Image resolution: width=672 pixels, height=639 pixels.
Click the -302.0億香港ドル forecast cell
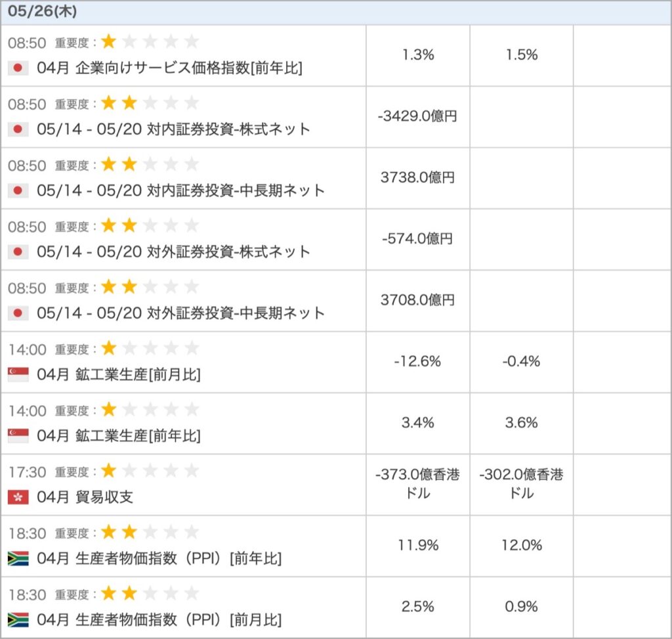tap(521, 484)
